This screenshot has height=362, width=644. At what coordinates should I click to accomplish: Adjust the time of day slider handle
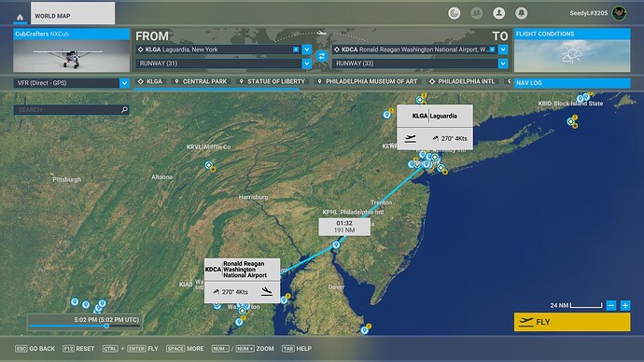point(106,326)
